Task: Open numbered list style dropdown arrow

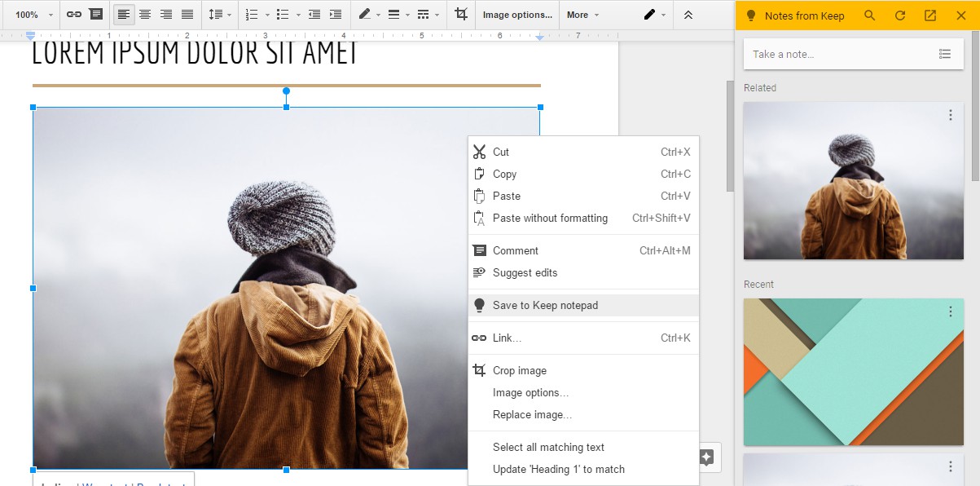Action: [x=266, y=15]
